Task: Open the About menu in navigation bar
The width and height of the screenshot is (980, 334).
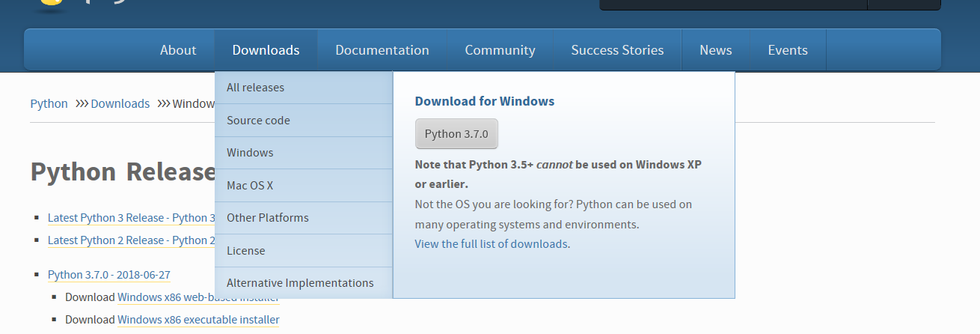Action: pos(178,50)
